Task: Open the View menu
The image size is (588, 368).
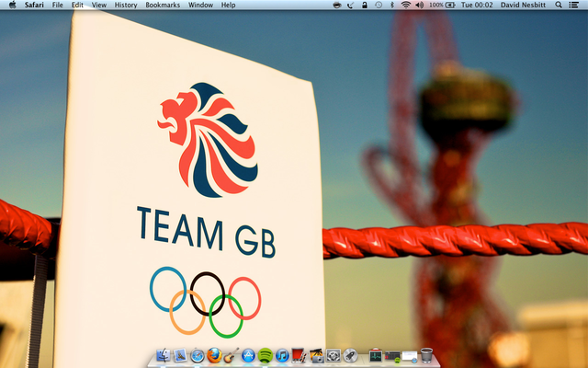Action: (x=99, y=5)
